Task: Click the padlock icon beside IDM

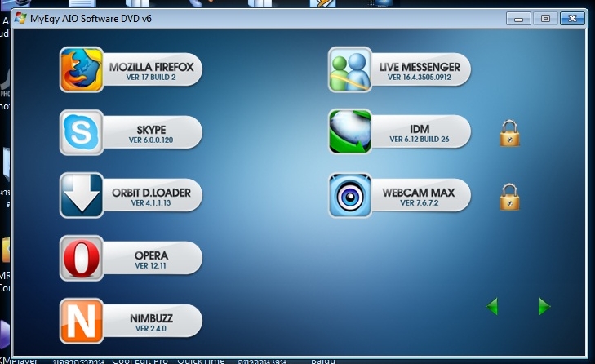Action: [x=509, y=133]
